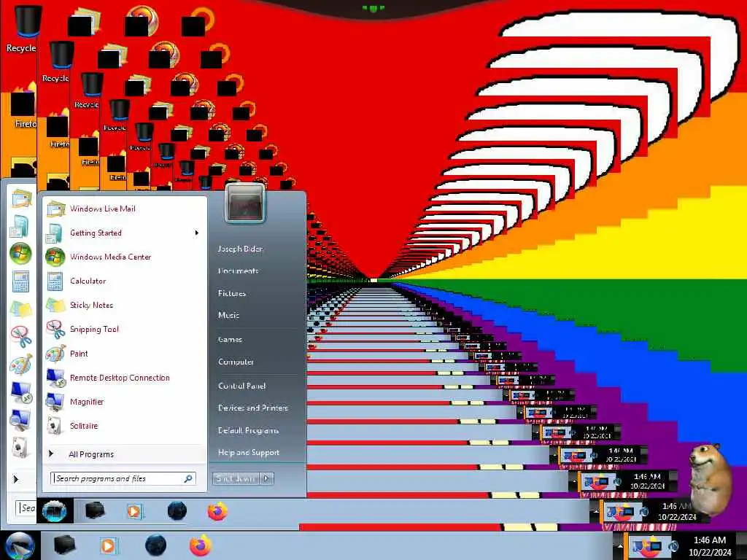
Task: Open Music from the Start menu
Action: point(228,315)
